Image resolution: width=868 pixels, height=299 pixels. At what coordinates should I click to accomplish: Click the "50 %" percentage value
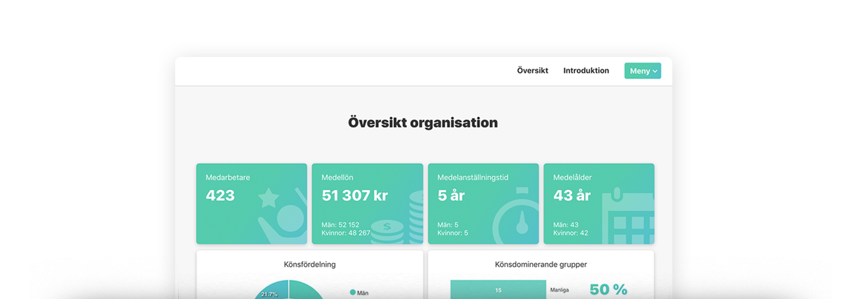[608, 290]
